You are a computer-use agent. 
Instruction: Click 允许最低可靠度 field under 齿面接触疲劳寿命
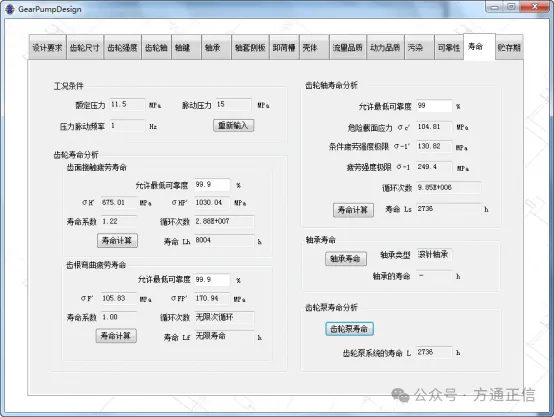click(212, 185)
